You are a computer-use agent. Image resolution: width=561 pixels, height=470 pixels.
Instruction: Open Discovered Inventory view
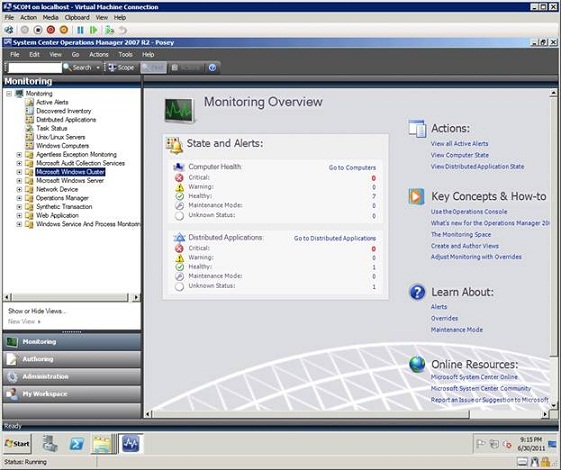(64, 111)
